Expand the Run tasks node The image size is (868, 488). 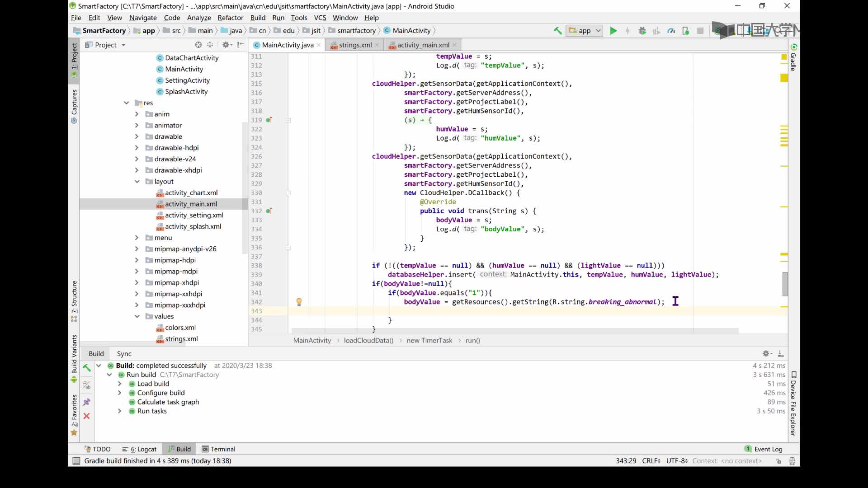(119, 411)
